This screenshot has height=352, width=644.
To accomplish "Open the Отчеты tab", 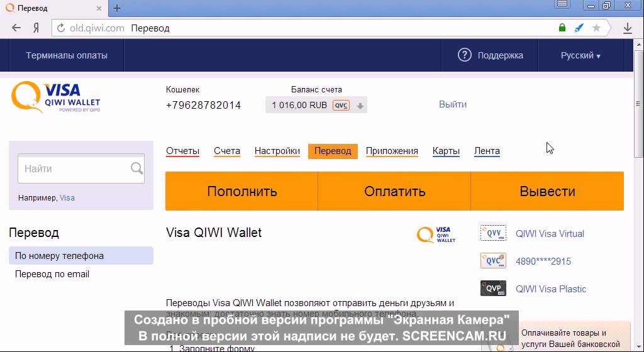I will 183,151.
